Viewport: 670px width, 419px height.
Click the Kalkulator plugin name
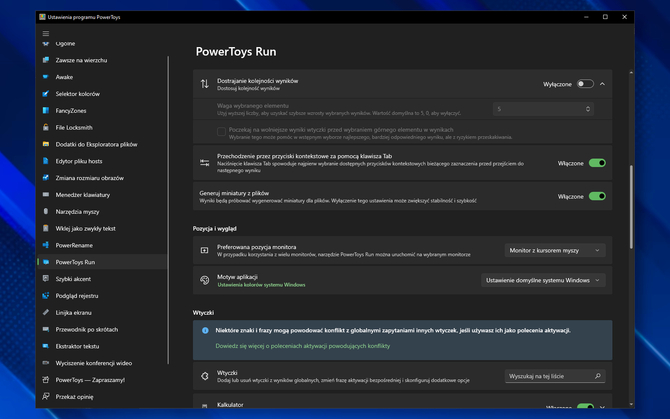(x=230, y=404)
